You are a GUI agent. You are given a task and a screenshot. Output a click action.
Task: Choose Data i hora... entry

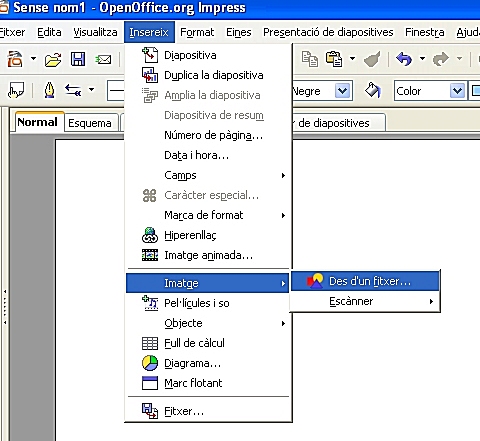click(208, 155)
